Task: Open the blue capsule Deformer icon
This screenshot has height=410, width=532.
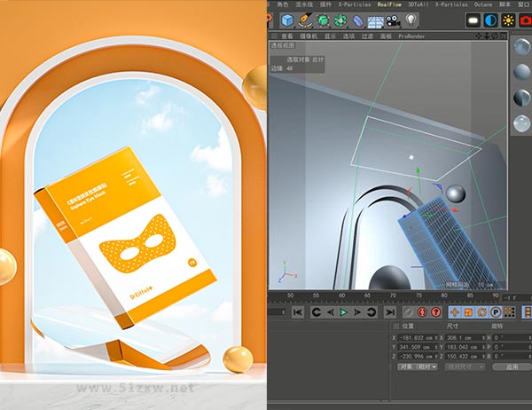Action: (x=358, y=20)
